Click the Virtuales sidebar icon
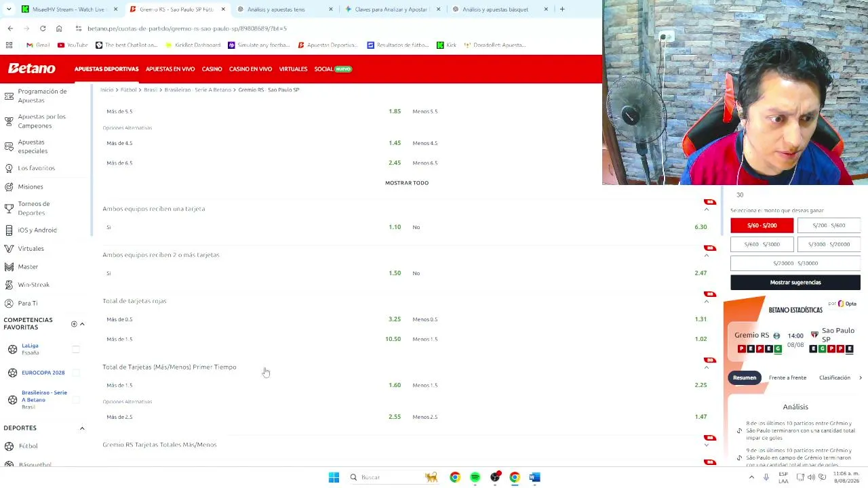 pos(9,249)
